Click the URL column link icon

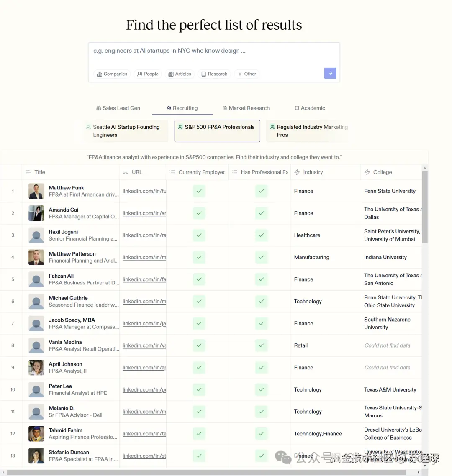coord(126,172)
